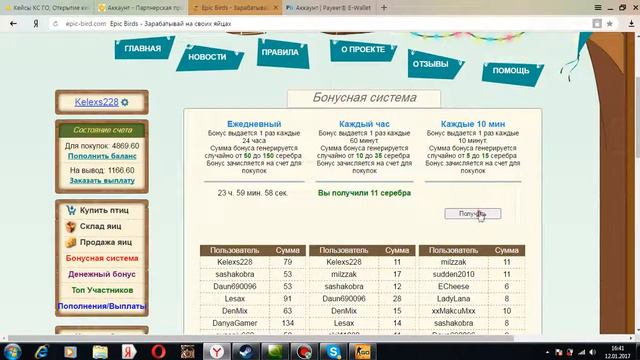Open the О ПРОЕКТЕ navigation flag
640x360 pixels.
click(363, 50)
